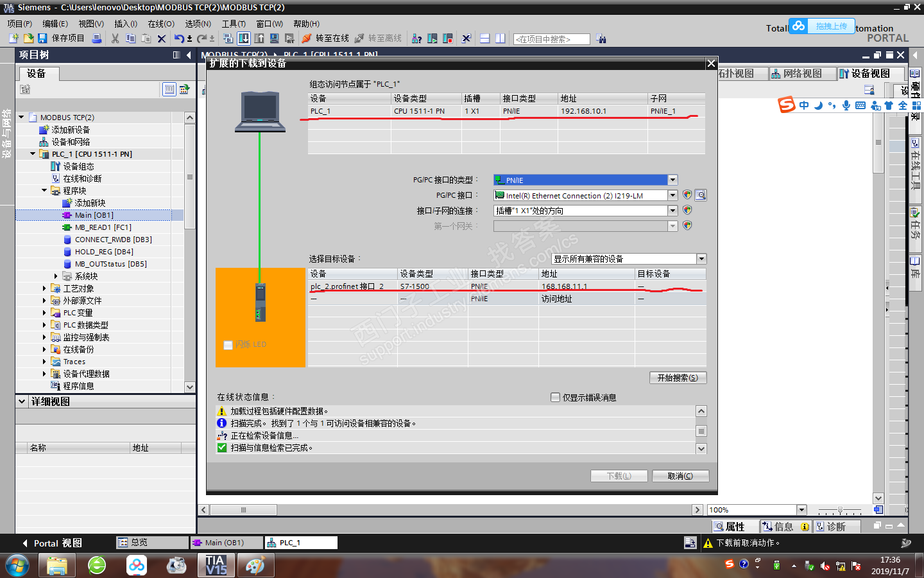The width and height of the screenshot is (924, 578).
Task: Expand the PLC 变量 tree node
Action: pos(44,313)
